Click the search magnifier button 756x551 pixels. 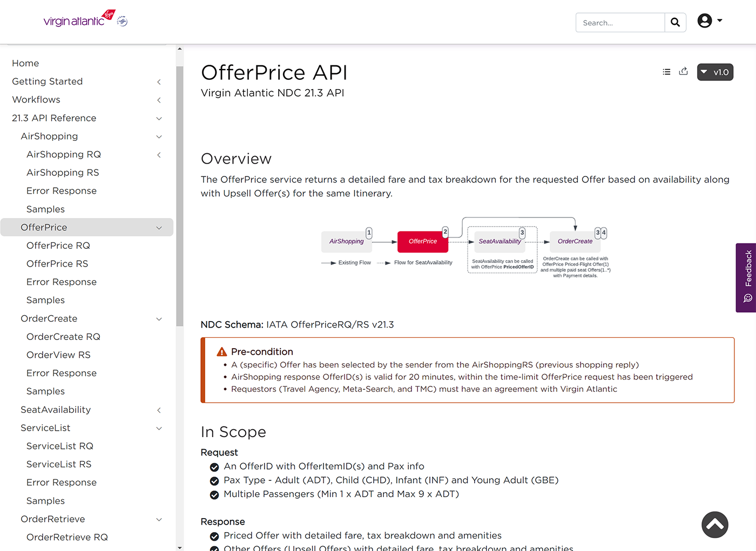[x=675, y=23]
